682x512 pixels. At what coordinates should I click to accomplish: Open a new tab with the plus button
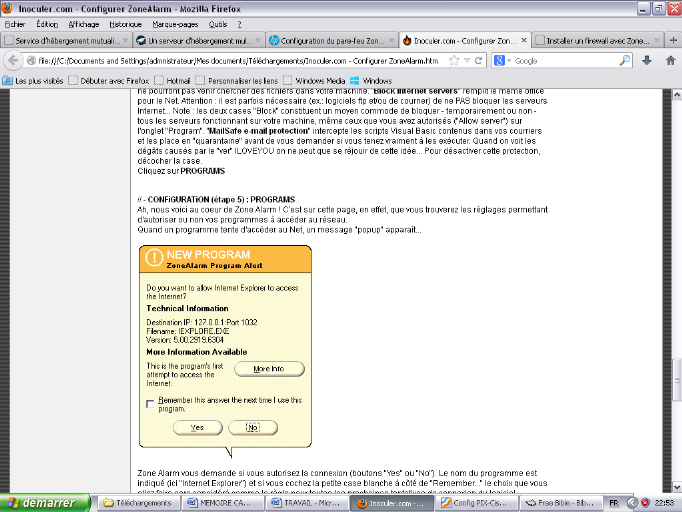[x=673, y=40]
